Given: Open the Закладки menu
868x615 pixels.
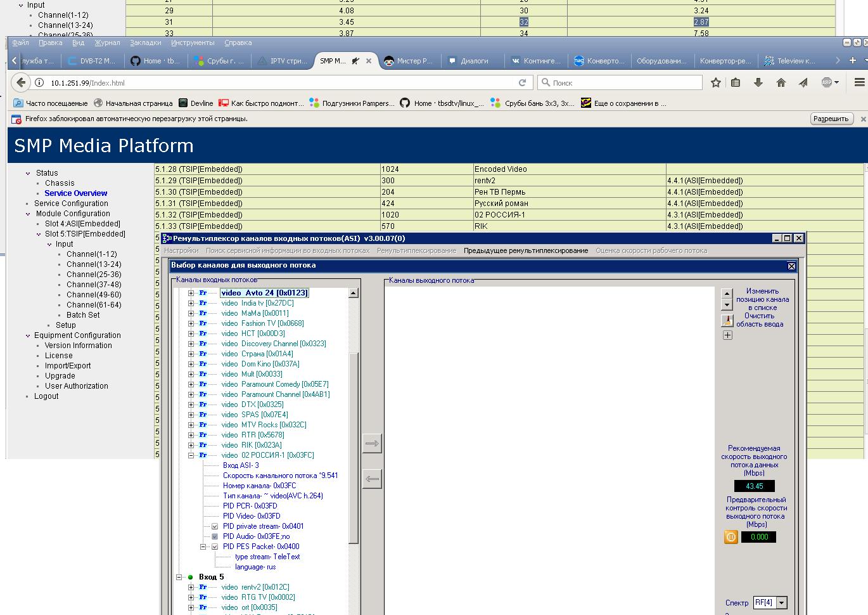Looking at the screenshot, I should (x=145, y=42).
